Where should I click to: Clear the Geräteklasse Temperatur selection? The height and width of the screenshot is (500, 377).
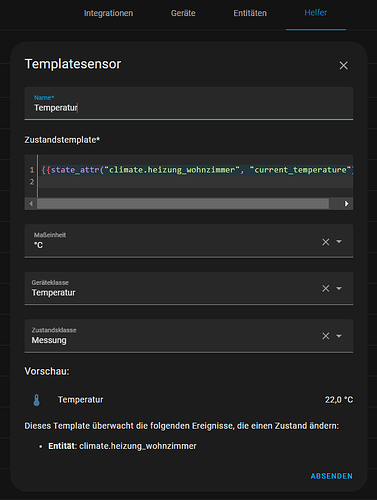click(x=326, y=288)
